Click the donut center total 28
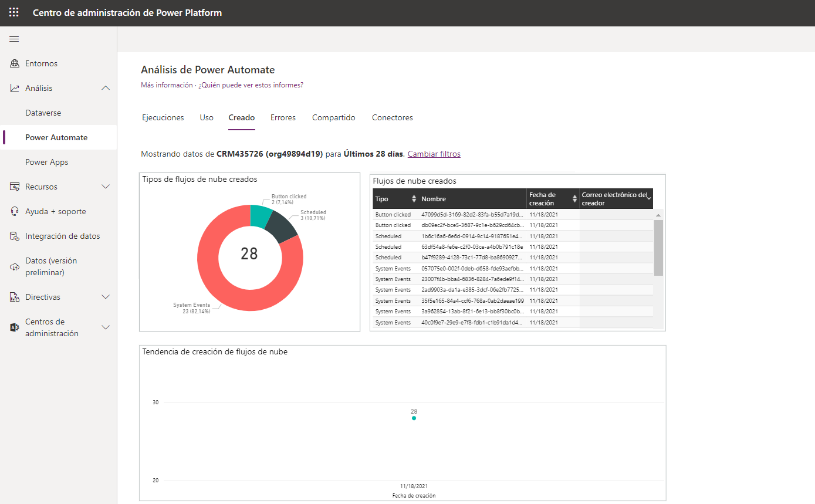This screenshot has height=504, width=815. pos(249,253)
